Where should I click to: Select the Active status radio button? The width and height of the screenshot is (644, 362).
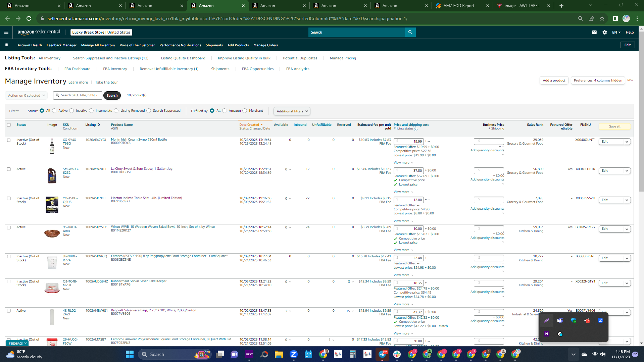click(54, 111)
